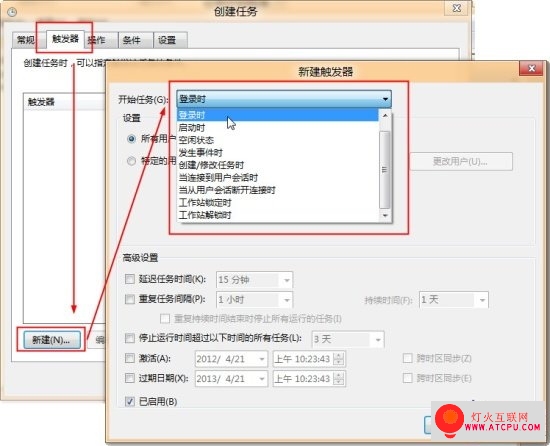Click the dropdown list scrollbar thumb
Viewport: 550px width, 446px height.
coord(385,170)
